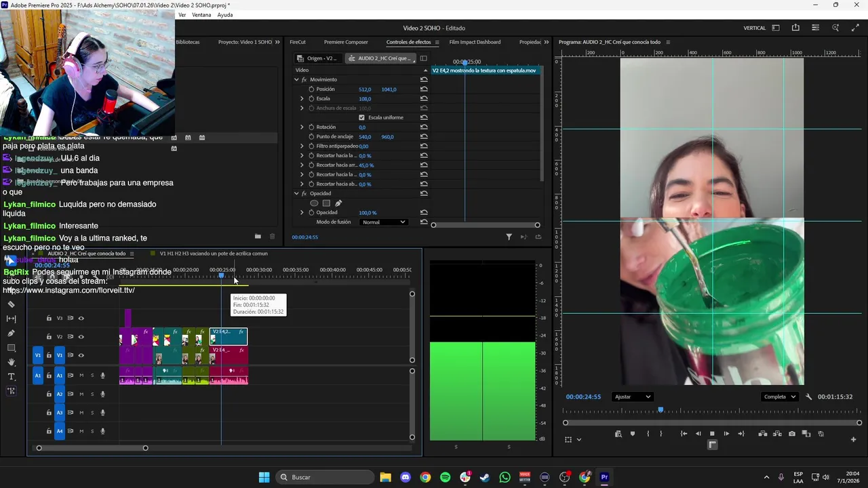
Task: Switch to the FireCut tab
Action: click(x=298, y=42)
